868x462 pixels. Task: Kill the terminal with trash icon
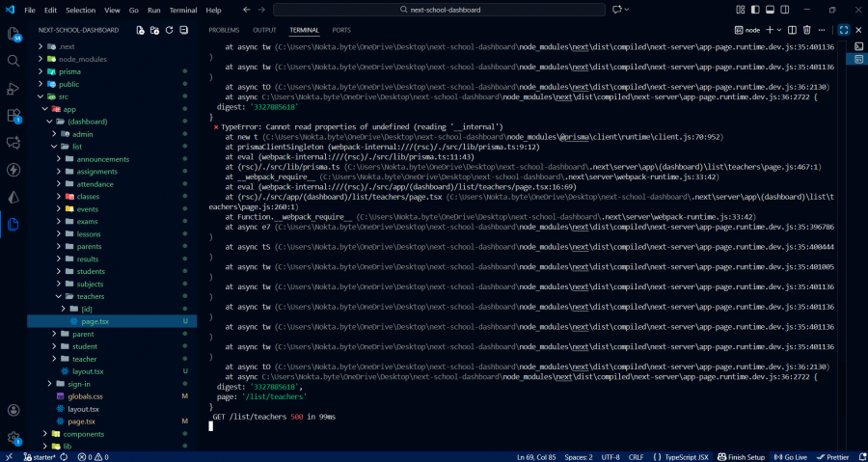pos(806,30)
